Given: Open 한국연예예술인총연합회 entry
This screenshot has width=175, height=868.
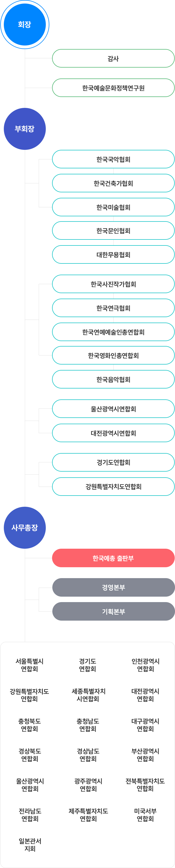Looking at the screenshot, I should click(x=113, y=332).
